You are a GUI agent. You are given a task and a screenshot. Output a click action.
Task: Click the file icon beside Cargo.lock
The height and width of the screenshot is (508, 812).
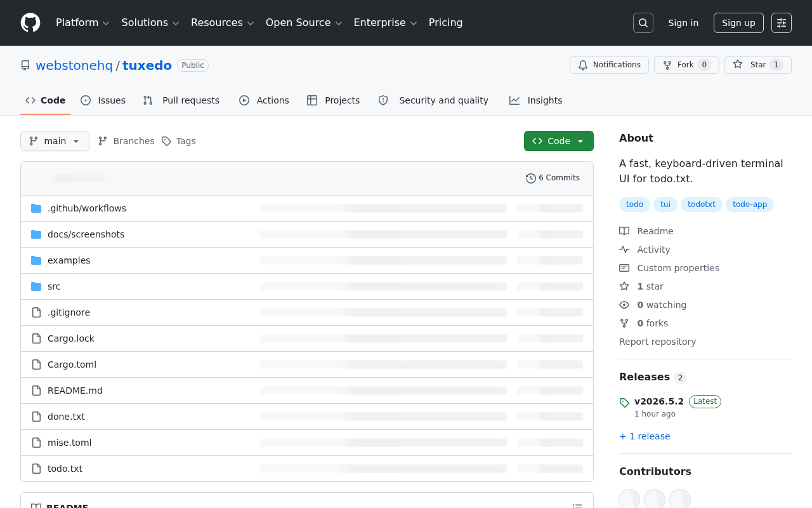pyautogui.click(x=36, y=338)
